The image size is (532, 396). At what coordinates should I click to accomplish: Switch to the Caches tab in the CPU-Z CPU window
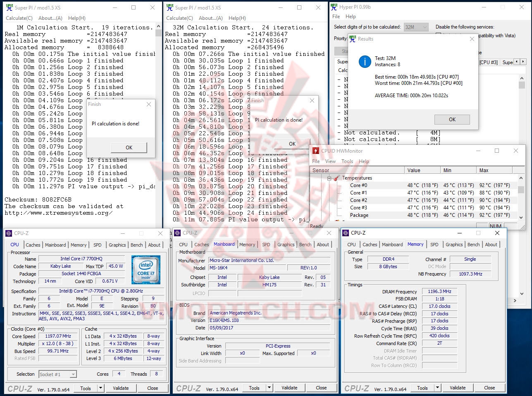(33, 245)
